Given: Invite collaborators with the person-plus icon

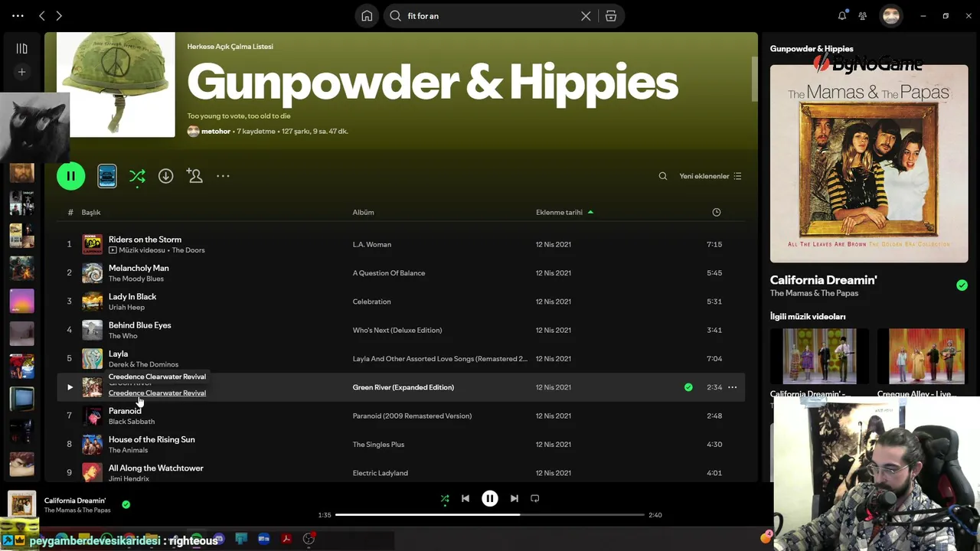Looking at the screenshot, I should click(x=194, y=176).
